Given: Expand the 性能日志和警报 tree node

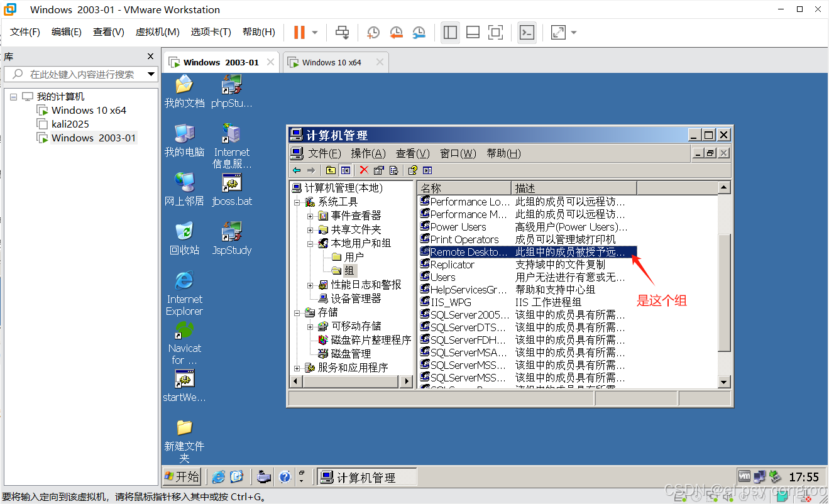Looking at the screenshot, I should coord(310,285).
